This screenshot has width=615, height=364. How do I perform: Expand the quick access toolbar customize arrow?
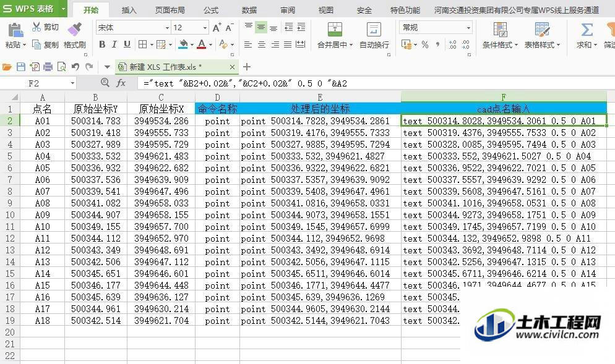106,67
